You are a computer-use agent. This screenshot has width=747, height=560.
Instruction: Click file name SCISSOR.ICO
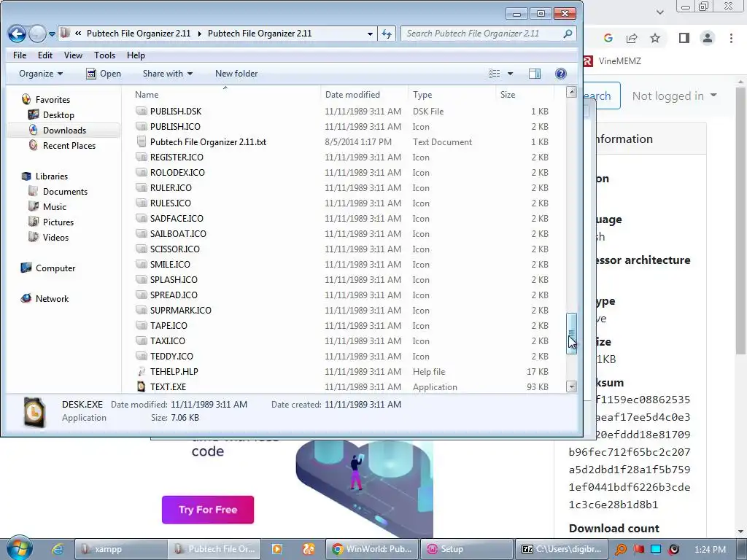coord(175,249)
